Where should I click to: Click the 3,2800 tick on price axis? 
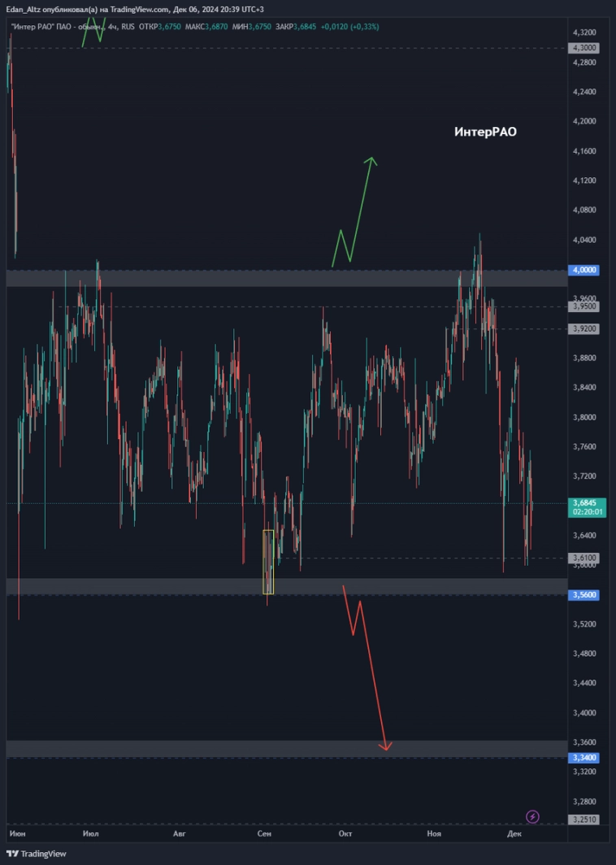tap(584, 801)
